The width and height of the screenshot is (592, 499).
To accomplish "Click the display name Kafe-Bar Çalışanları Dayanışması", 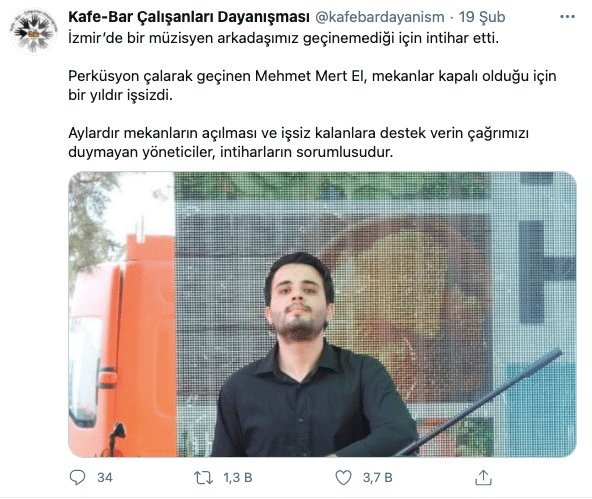I will 189,17.
